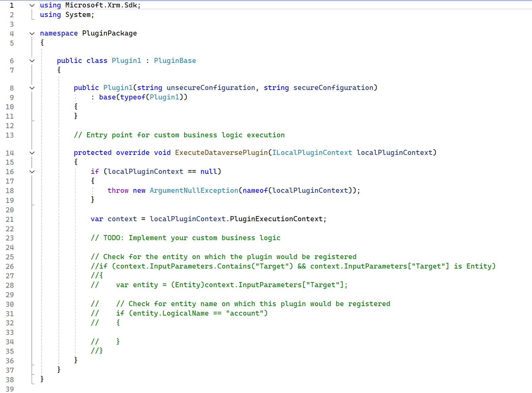
Task: Collapse the using directives block
Action: [x=32, y=5]
